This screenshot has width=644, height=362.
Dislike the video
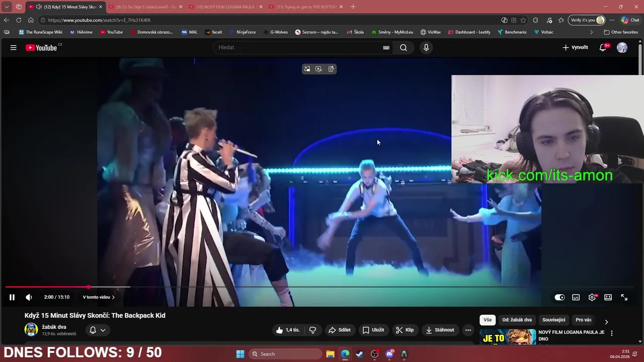pos(312,330)
